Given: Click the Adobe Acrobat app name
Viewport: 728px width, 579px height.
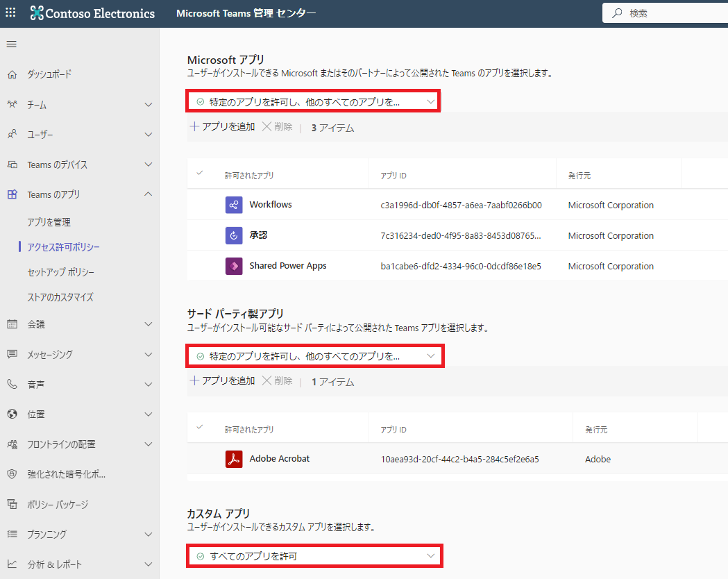Looking at the screenshot, I should click(280, 459).
